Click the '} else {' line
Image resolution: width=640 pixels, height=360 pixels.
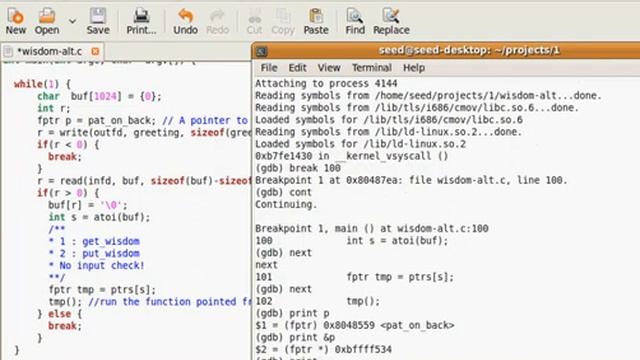point(60,314)
